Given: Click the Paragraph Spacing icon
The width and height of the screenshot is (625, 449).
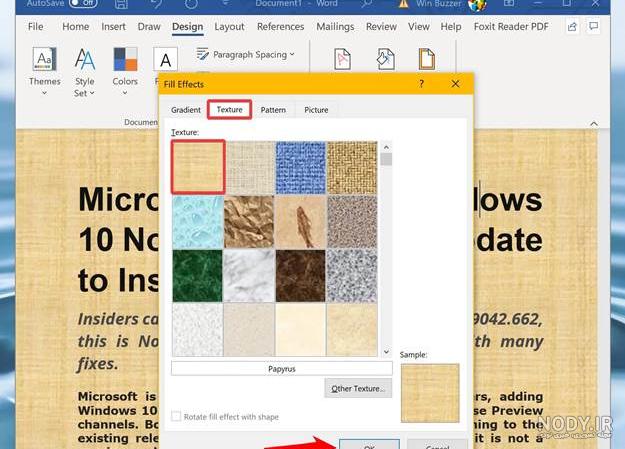Looking at the screenshot, I should pyautogui.click(x=202, y=54).
